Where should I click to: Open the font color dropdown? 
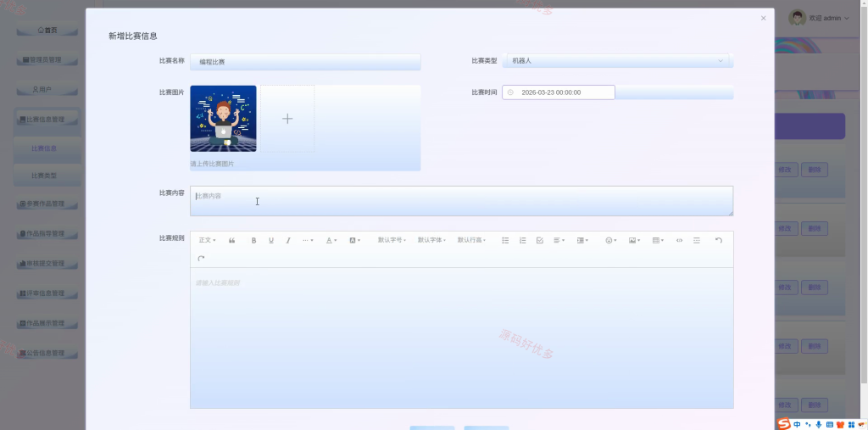click(331, 241)
